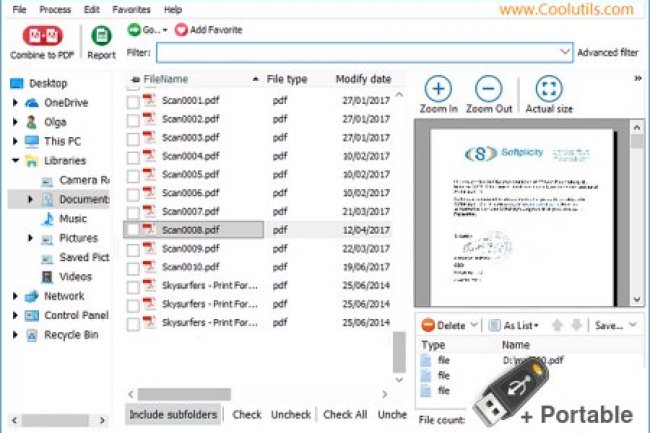Check the box for Scan0003.pdf
This screenshot has height=433, width=650.
[x=133, y=139]
